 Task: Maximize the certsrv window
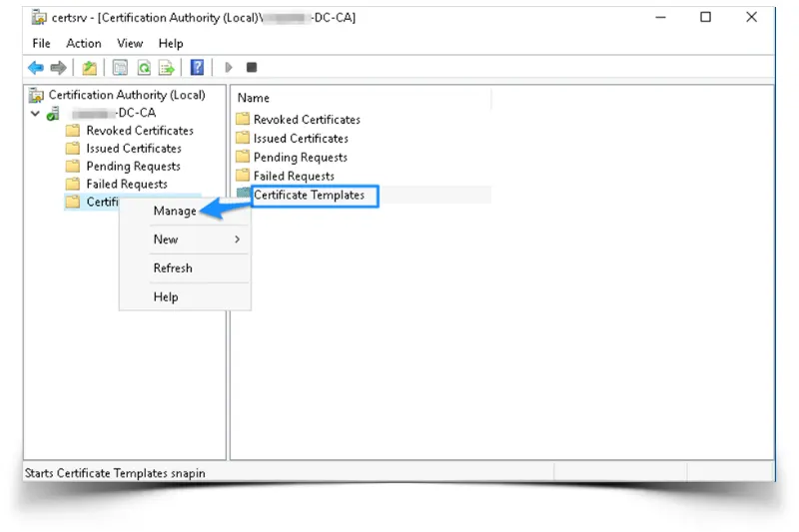[705, 17]
